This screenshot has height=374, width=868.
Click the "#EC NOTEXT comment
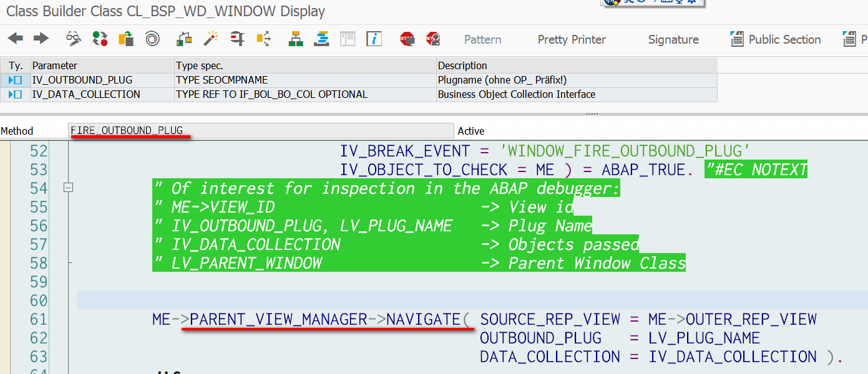click(x=756, y=170)
